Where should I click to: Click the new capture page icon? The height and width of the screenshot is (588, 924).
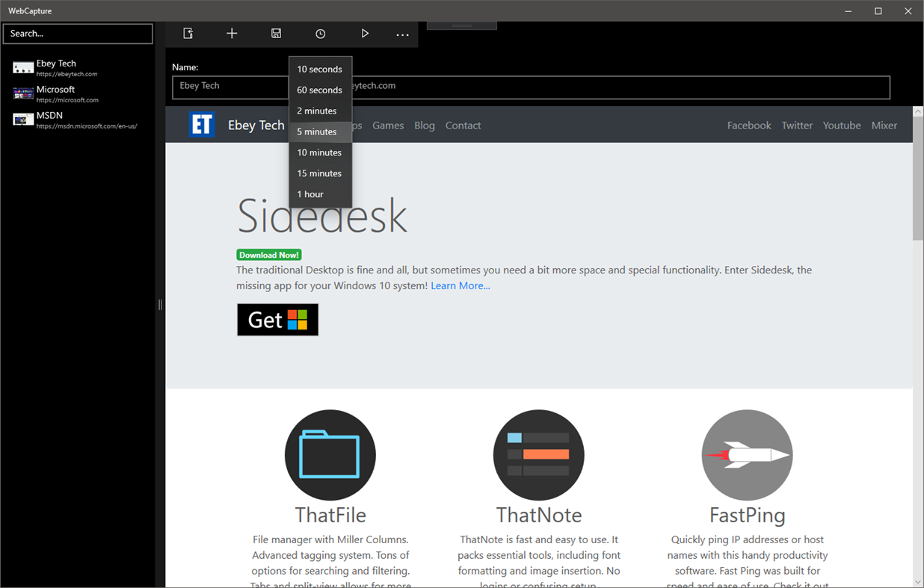click(188, 34)
